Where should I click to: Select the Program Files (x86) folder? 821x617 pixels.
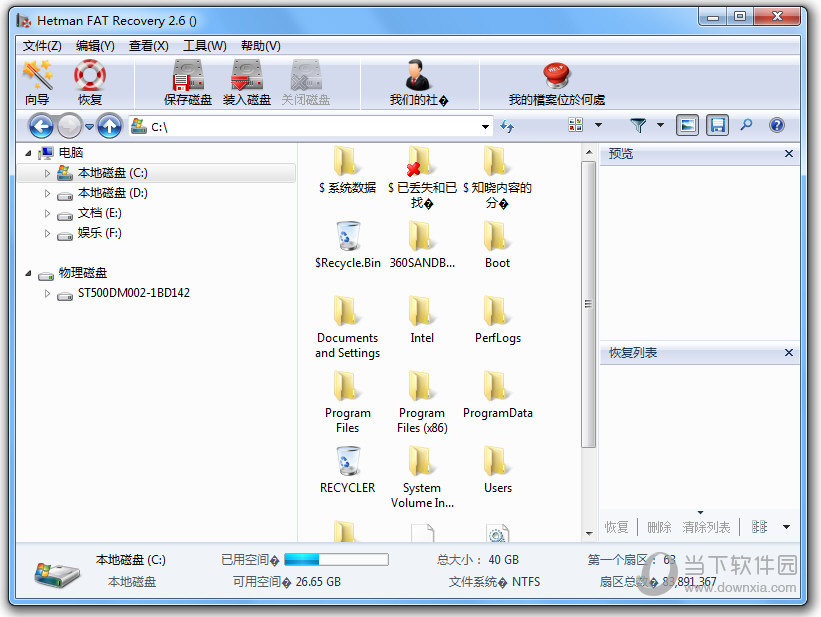tap(422, 402)
